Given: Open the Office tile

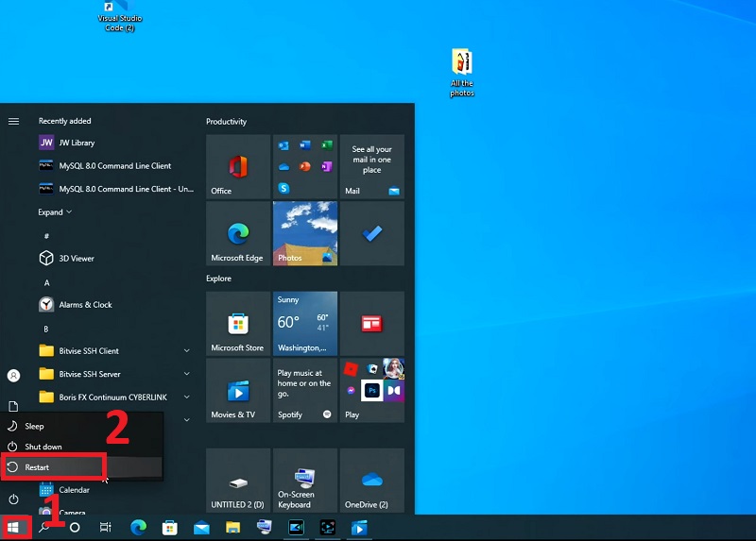Looking at the screenshot, I should [x=238, y=167].
